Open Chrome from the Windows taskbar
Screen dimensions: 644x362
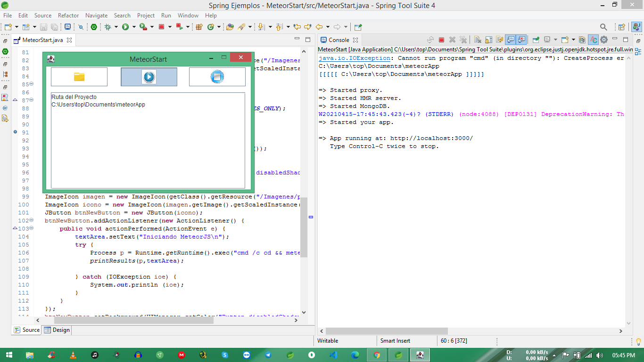pos(377,355)
